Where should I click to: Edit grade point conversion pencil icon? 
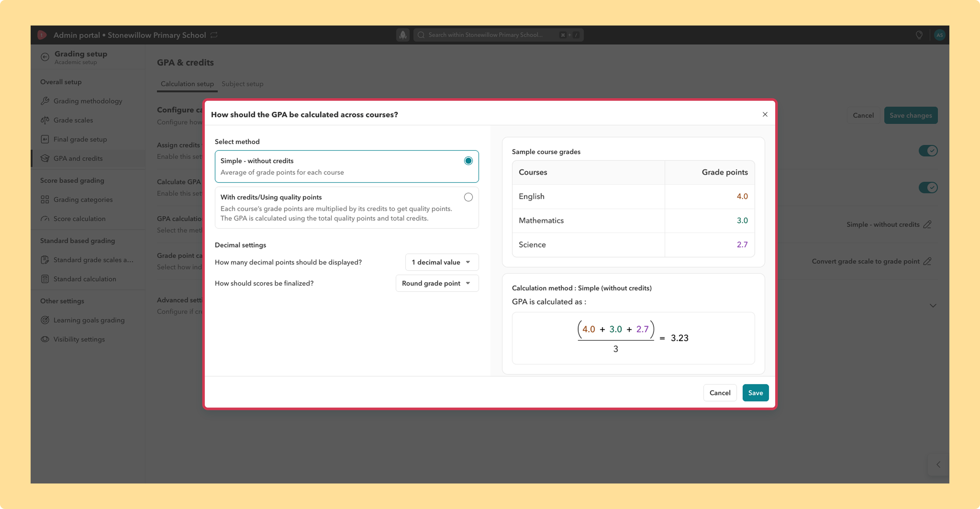(x=928, y=261)
